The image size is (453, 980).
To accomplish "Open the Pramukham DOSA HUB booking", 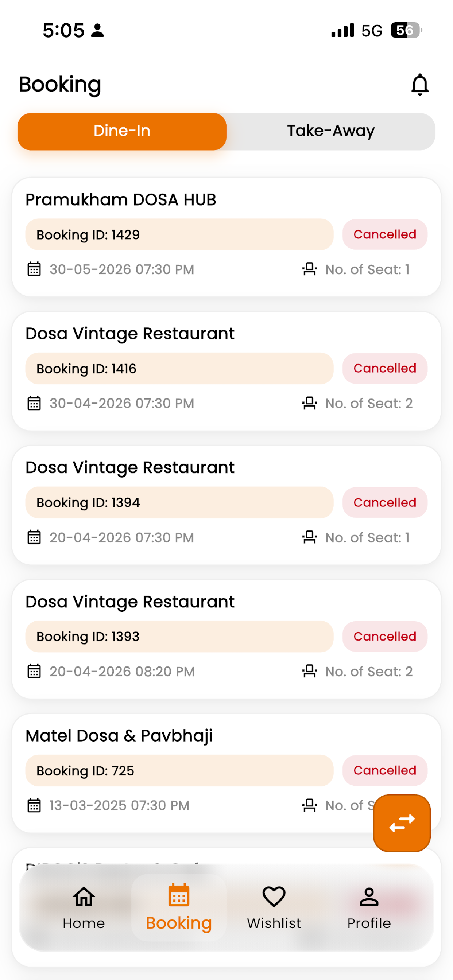I will (226, 237).
